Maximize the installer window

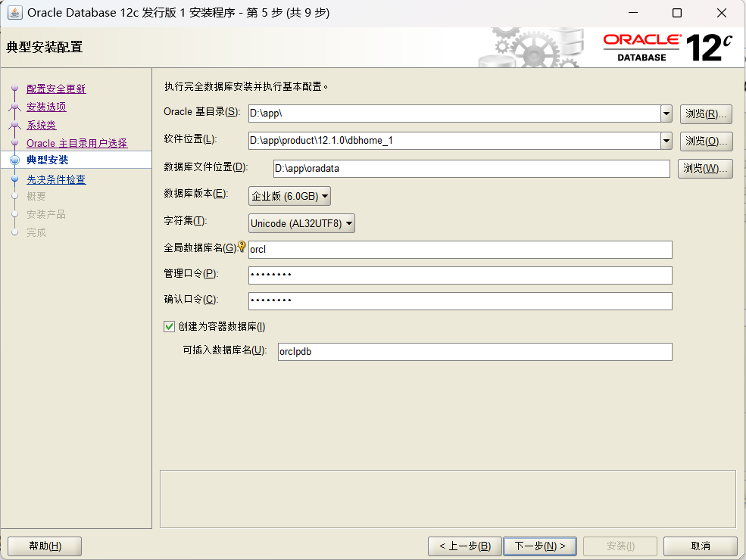tap(677, 13)
